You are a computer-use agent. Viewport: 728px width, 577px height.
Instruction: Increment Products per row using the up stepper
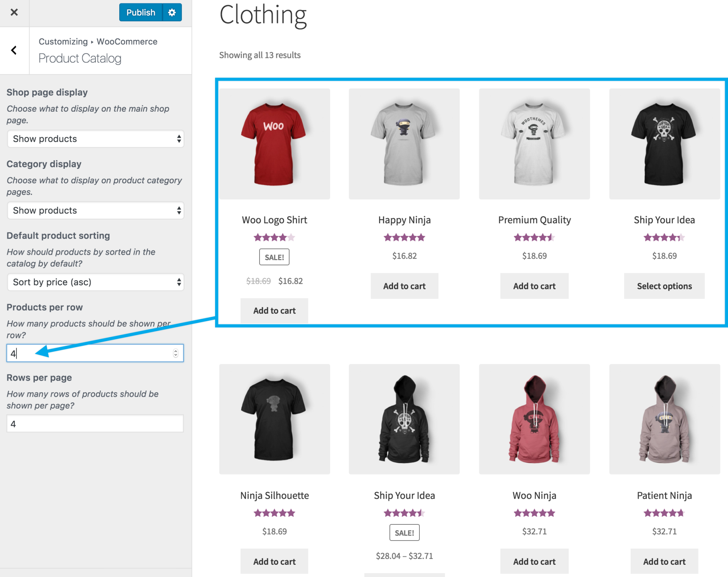[175, 350]
